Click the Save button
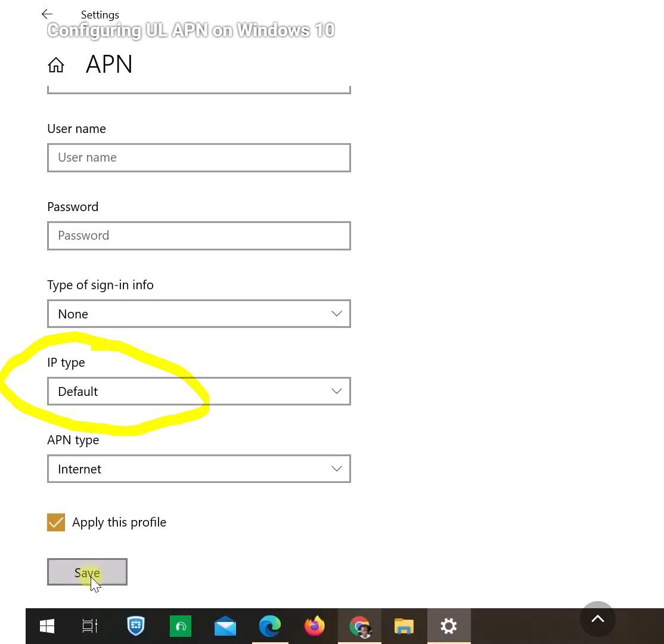Viewport: 664px width, 644px height. click(x=87, y=572)
